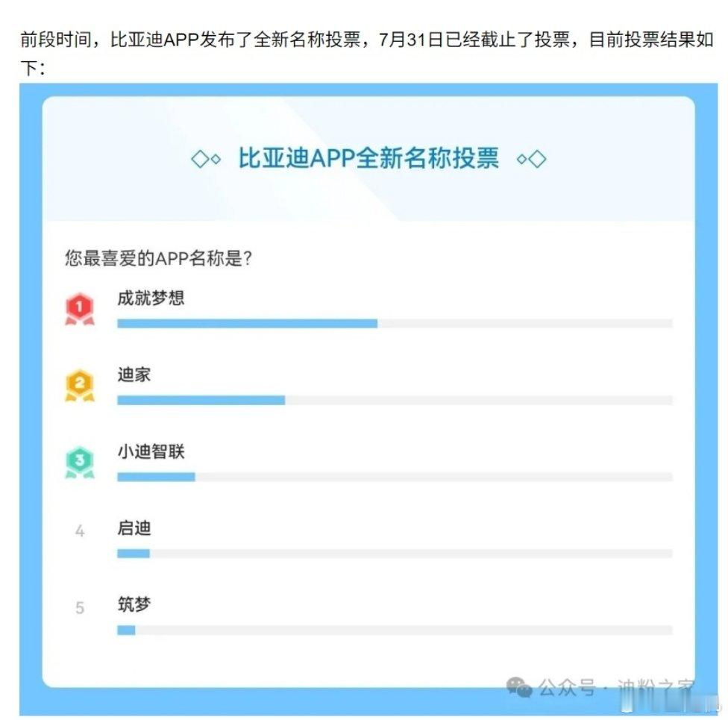Viewport: 728px width, 720px height.
Task: Click the 筑梦 vote progress bar
Action: pos(395,630)
